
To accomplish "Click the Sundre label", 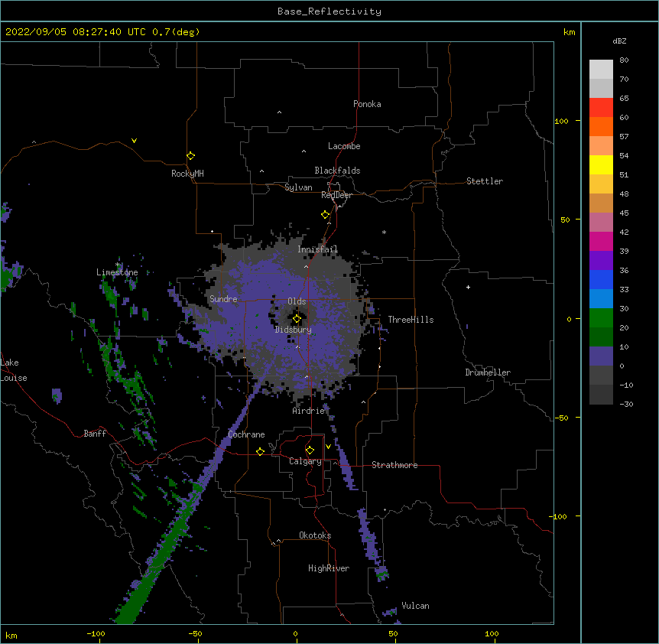I will (x=223, y=299).
